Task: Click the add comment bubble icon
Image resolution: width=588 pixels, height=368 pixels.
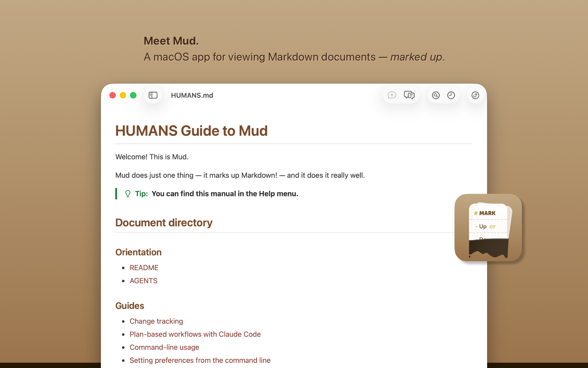Action: click(x=392, y=95)
